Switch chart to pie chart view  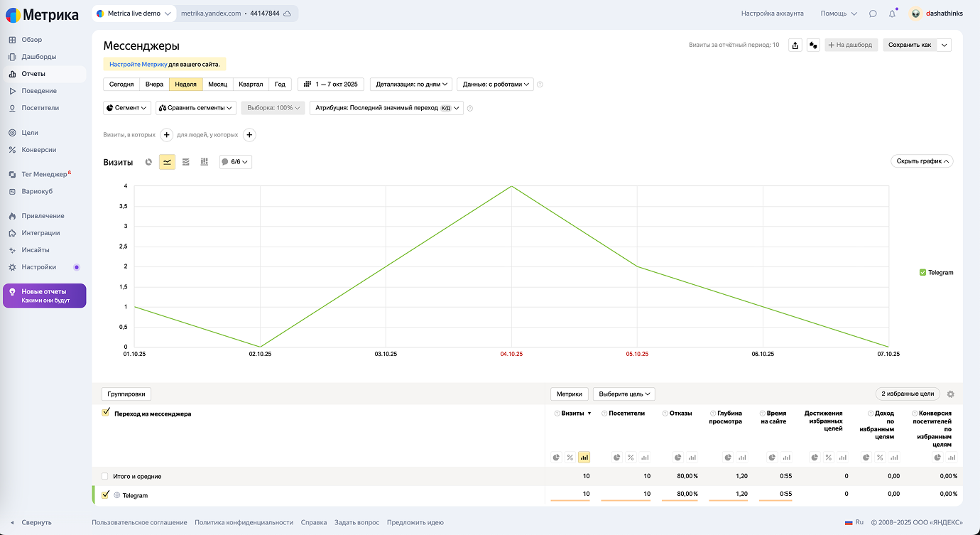click(x=148, y=162)
